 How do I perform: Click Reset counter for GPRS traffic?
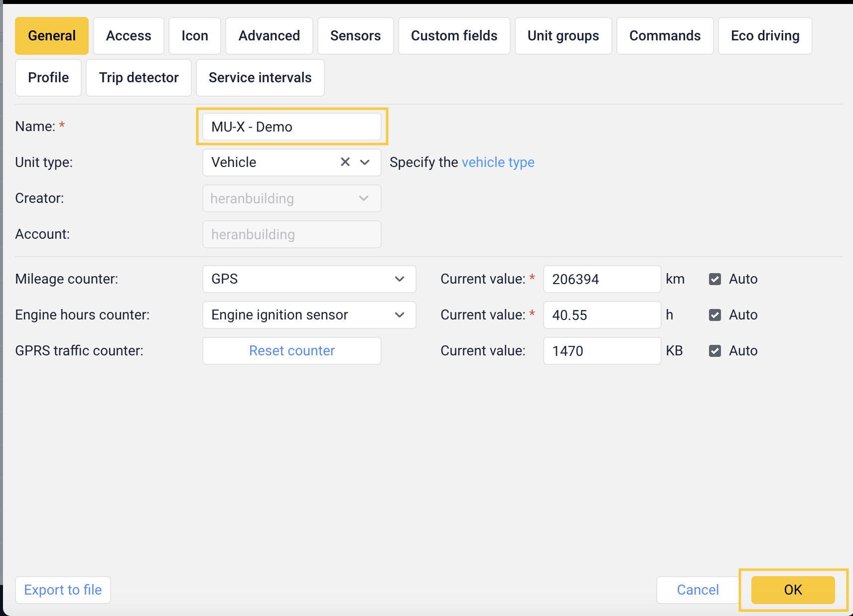click(291, 351)
